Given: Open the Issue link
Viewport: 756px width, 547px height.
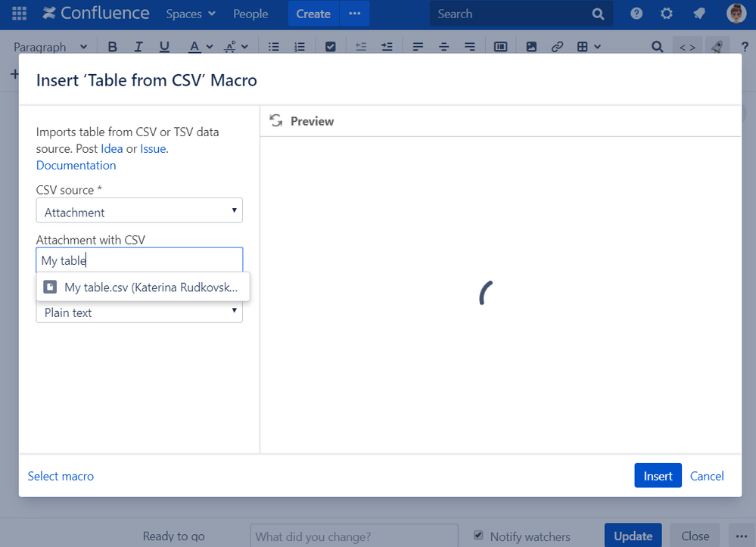Looking at the screenshot, I should pyautogui.click(x=153, y=149).
